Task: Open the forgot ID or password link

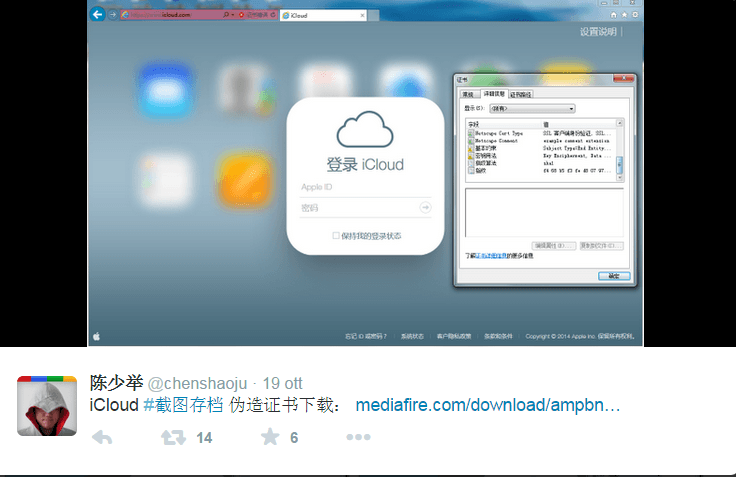Action: (x=366, y=336)
